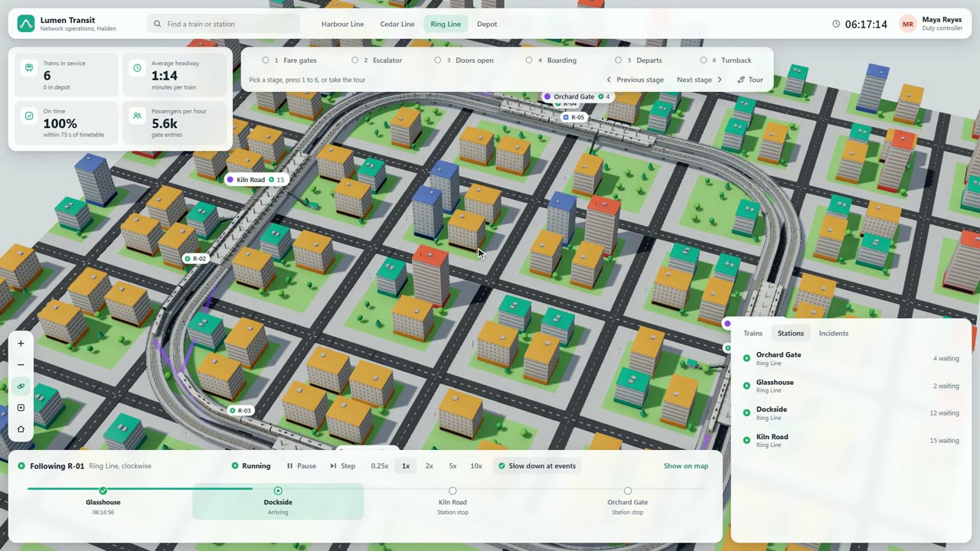Toggle Slow down at events
Image resolution: width=980 pixels, height=551 pixels.
(537, 466)
